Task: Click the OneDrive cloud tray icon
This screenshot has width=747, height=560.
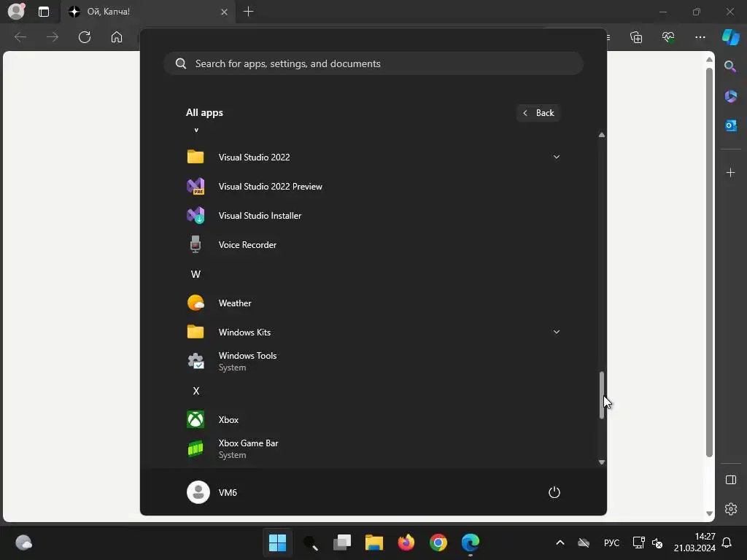Action: pyautogui.click(x=584, y=542)
